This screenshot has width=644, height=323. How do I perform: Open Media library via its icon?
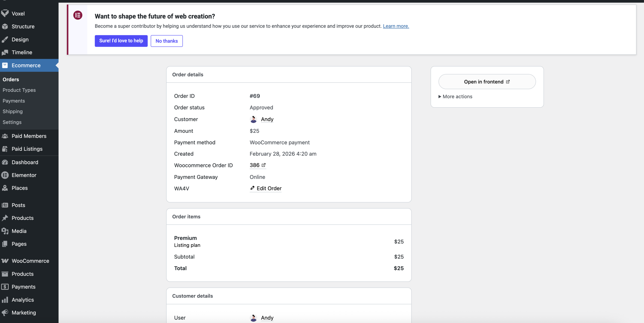[5, 231]
